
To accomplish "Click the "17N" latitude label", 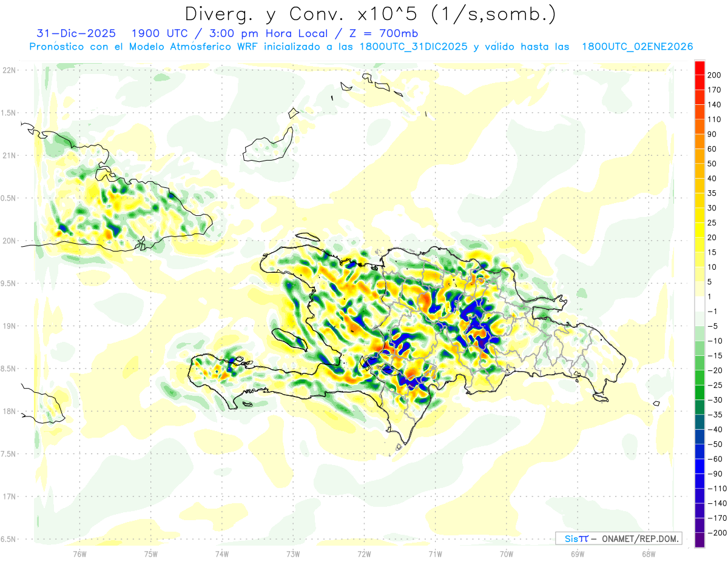I will (8, 497).
